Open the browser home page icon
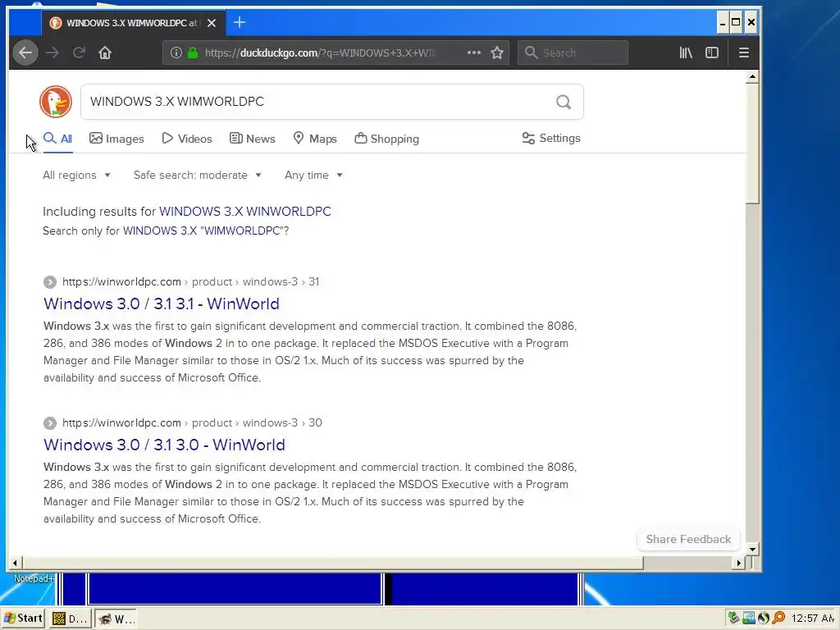The width and height of the screenshot is (840, 630). pos(105,52)
